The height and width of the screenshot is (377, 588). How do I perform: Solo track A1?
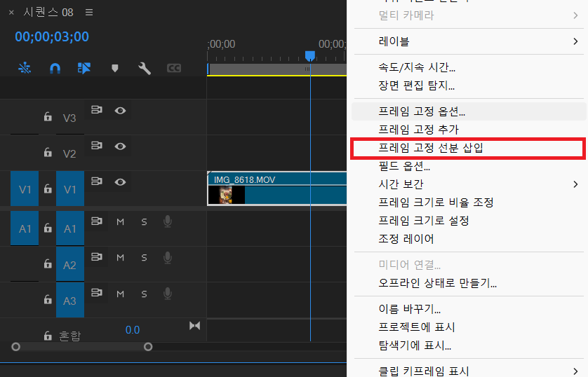[144, 222]
